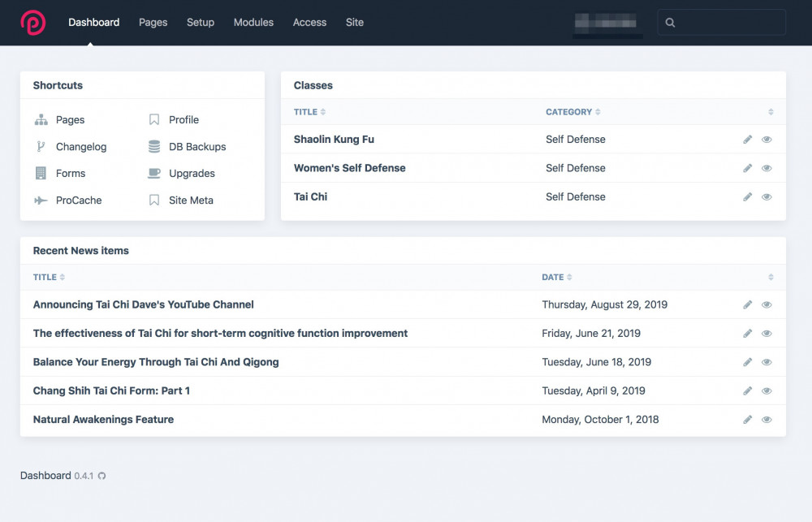
Task: Open Balance Your Energy Through Tai Chi article
Action: [156, 362]
